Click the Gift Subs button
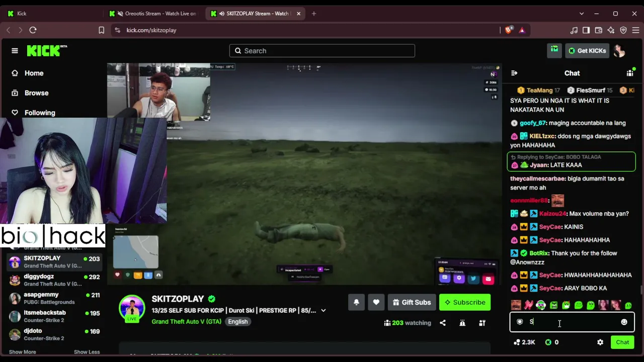The height and width of the screenshot is (362, 644). [412, 302]
